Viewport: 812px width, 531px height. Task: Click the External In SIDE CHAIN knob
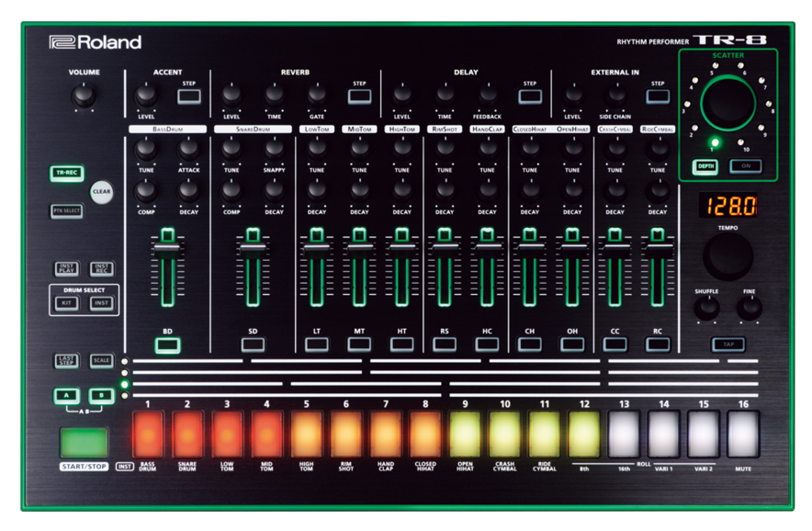[x=615, y=96]
